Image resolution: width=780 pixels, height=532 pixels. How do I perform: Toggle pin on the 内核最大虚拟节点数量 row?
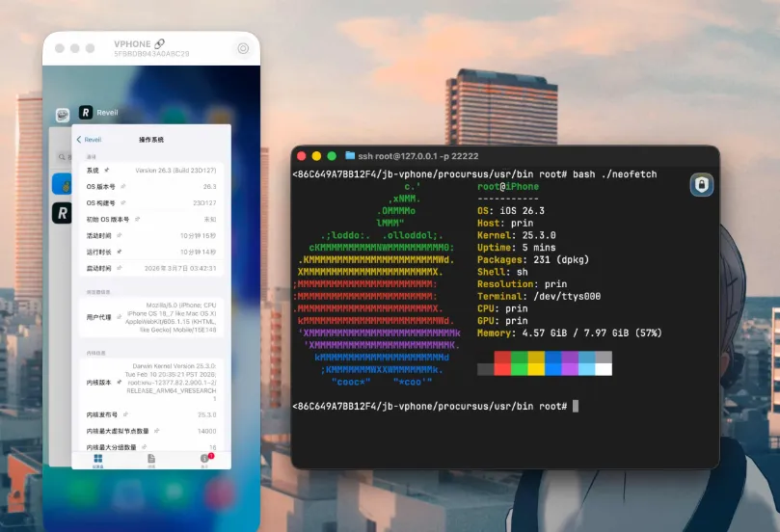157,431
